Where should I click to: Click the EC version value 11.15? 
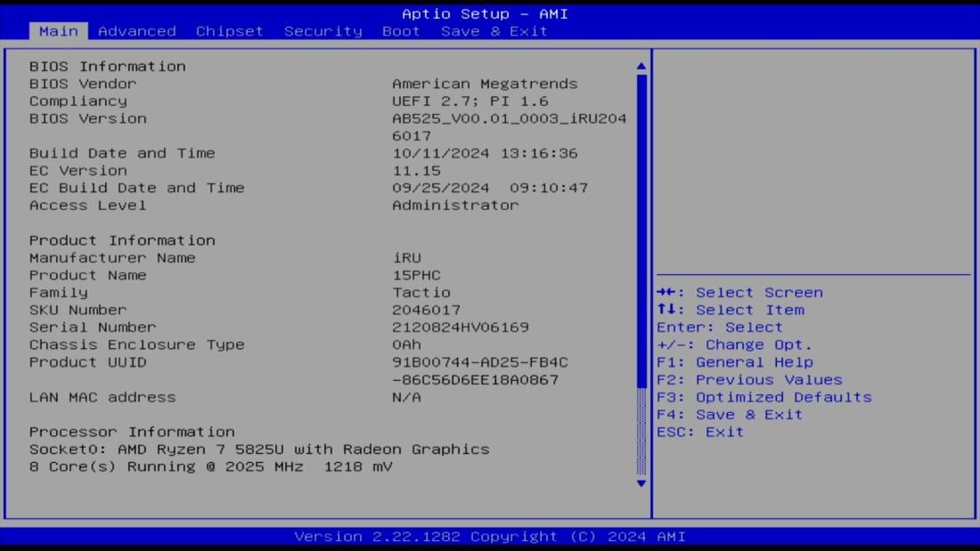(x=416, y=171)
